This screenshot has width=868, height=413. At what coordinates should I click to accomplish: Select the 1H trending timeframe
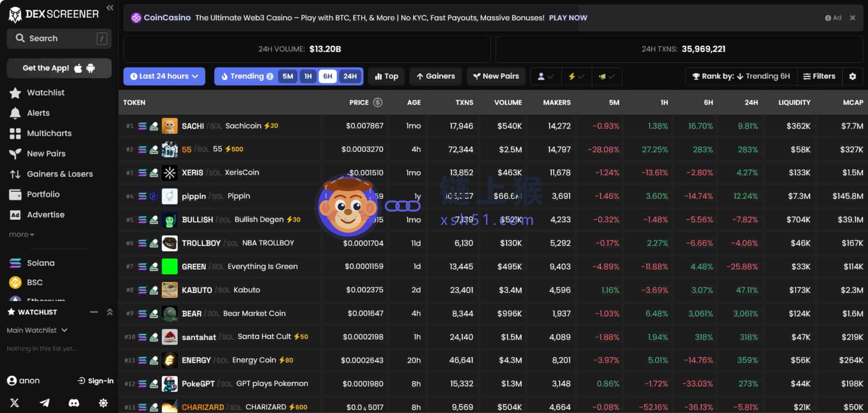308,76
